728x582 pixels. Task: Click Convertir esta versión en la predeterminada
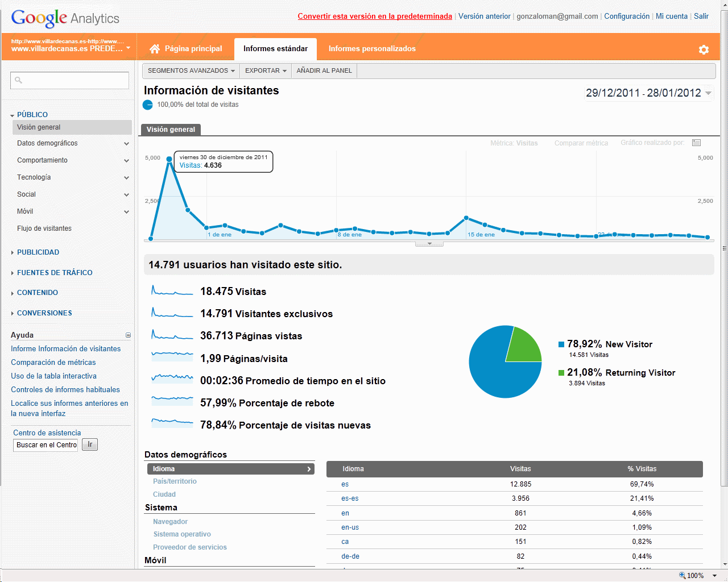click(375, 16)
